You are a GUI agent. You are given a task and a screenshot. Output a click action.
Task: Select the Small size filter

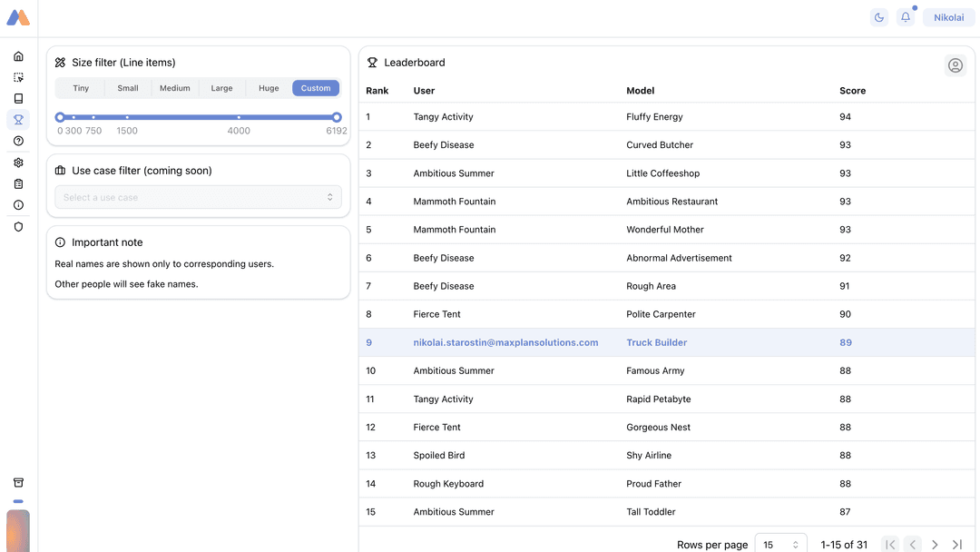coord(128,88)
